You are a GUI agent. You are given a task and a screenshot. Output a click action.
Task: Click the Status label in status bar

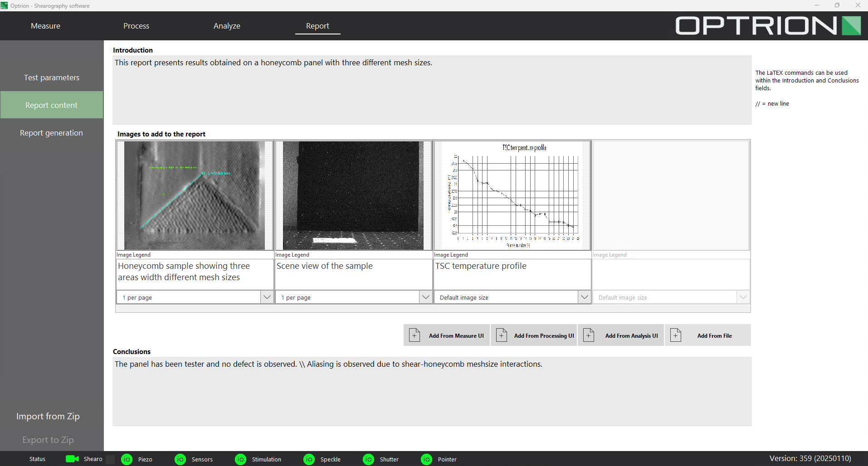37,459
